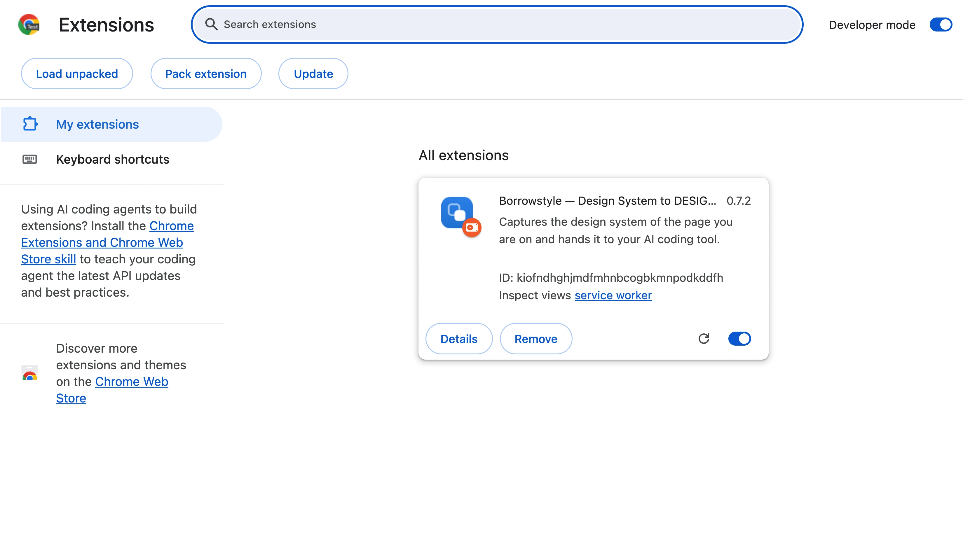Click the My extensions puzzle icon
This screenshot has height=560, width=963.
click(x=30, y=124)
